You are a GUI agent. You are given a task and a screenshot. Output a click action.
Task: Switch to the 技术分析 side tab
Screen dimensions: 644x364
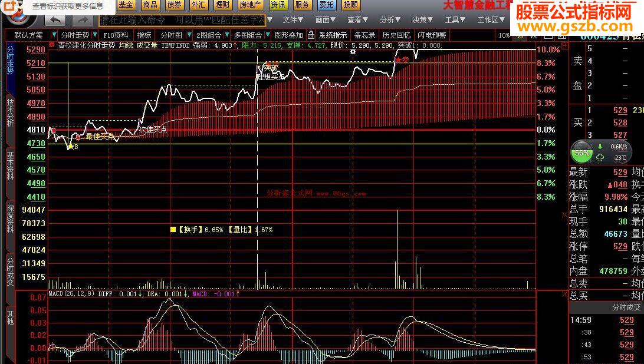[x=10, y=113]
